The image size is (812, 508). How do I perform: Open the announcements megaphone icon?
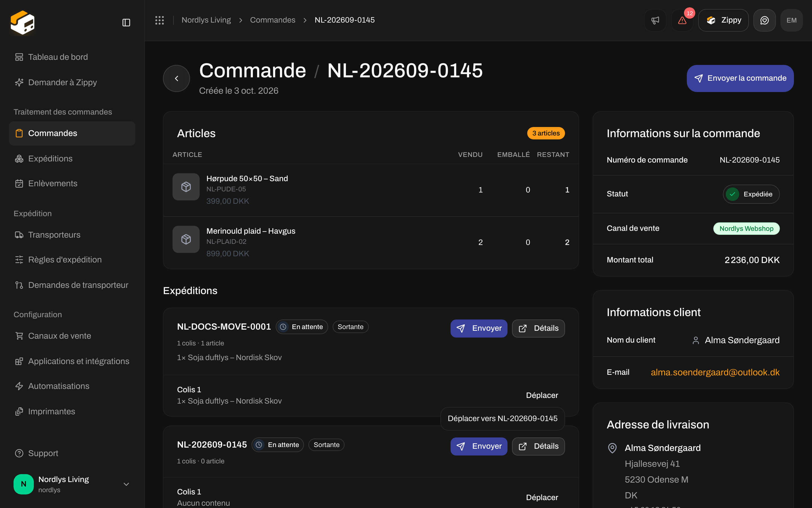[655, 20]
